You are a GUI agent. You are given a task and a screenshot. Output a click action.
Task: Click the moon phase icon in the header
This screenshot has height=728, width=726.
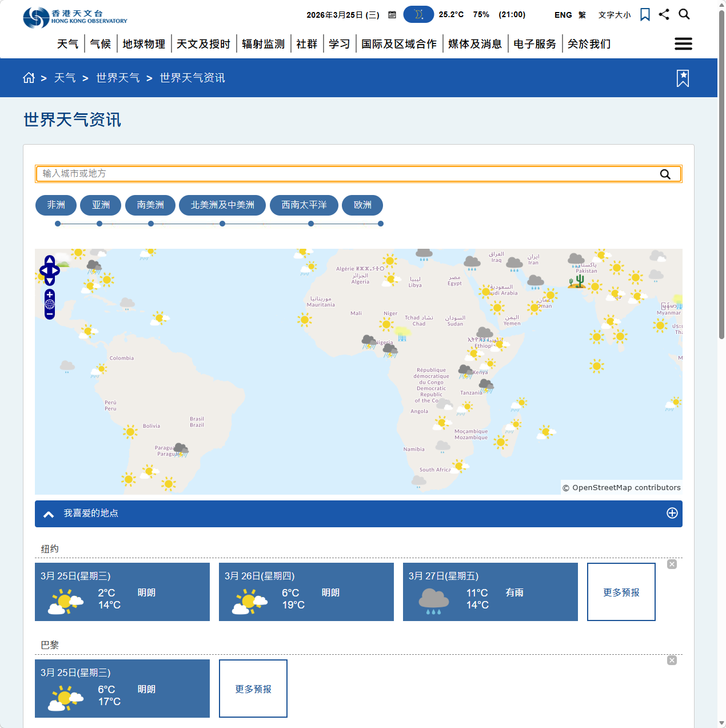click(418, 14)
